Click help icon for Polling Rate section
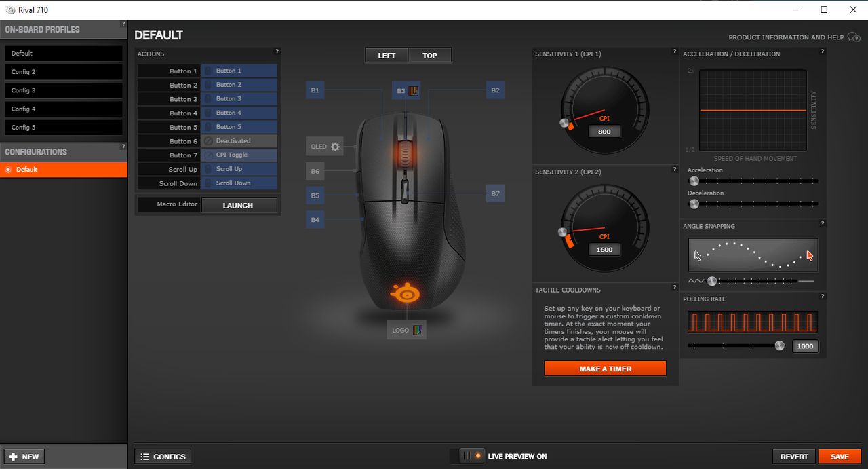The image size is (868, 469). (823, 296)
